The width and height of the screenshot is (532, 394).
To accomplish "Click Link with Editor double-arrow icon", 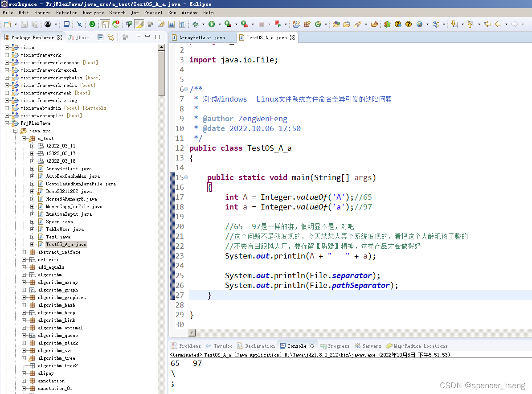I will (x=111, y=37).
